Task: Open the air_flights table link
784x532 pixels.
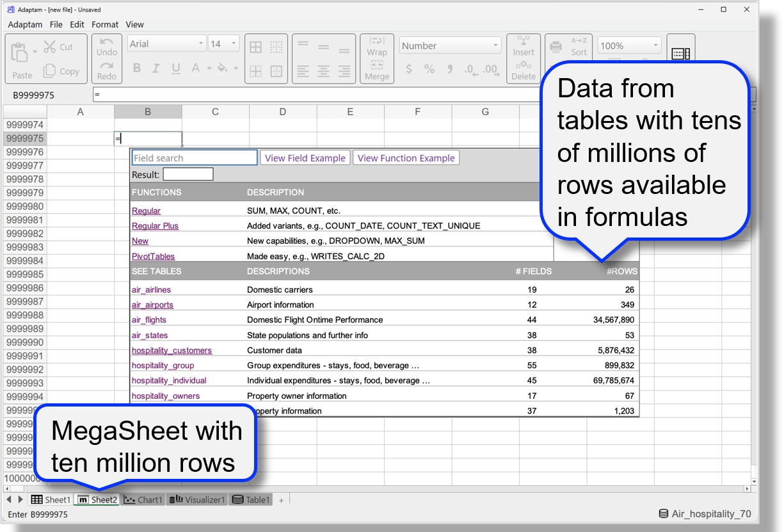Action: pyautogui.click(x=148, y=319)
